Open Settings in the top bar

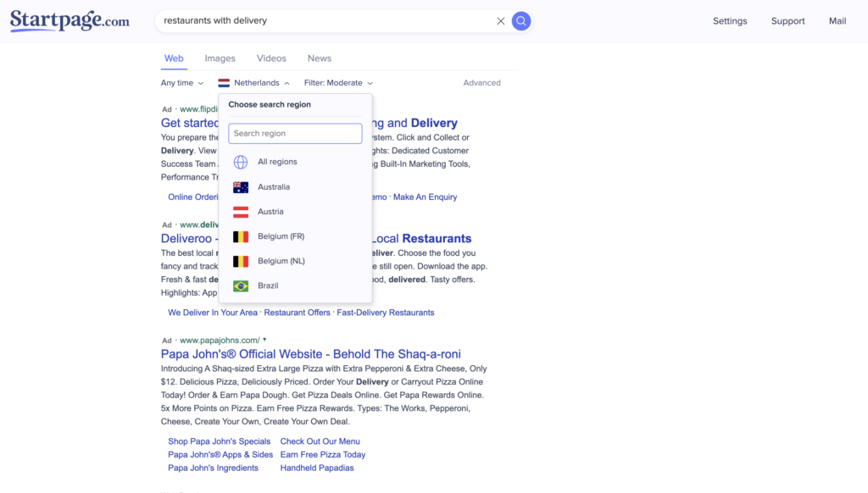point(730,21)
